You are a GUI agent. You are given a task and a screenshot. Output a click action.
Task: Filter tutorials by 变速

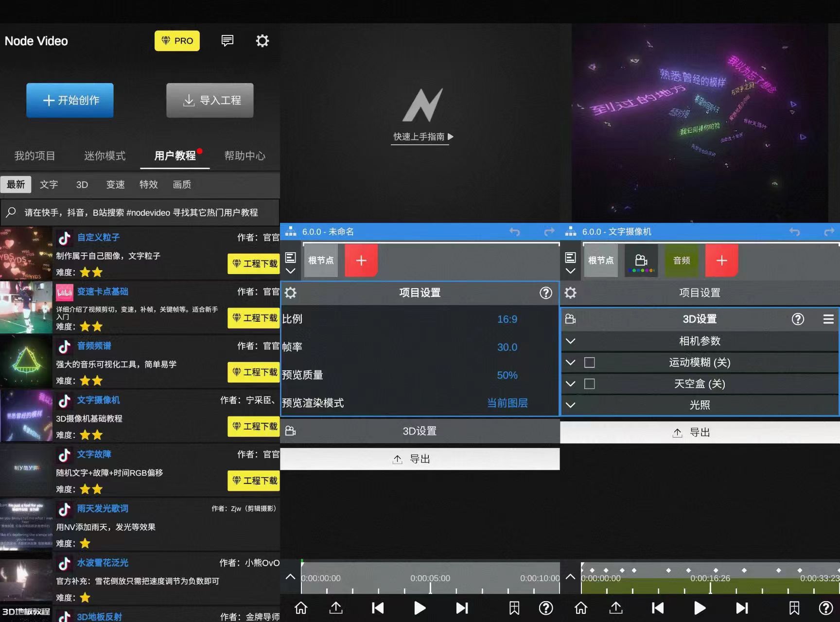point(115,184)
